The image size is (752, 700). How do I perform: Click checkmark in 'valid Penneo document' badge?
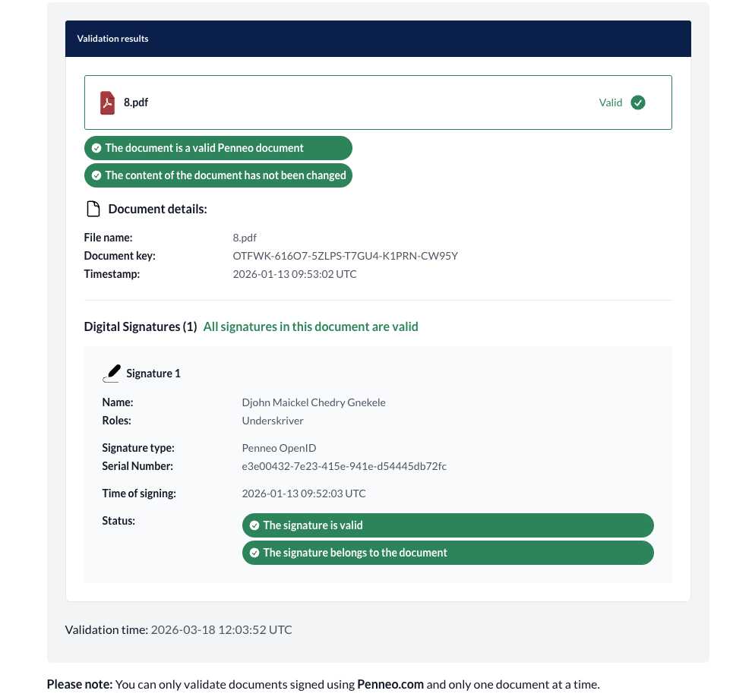pos(96,148)
